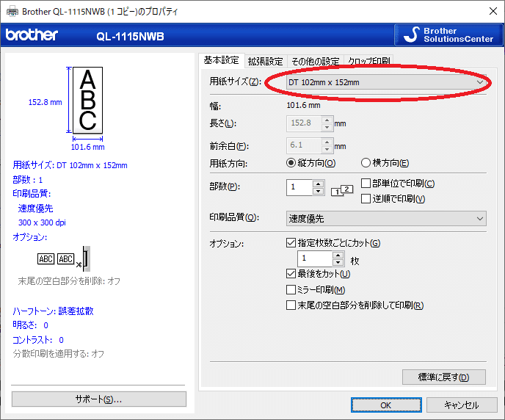Click the QL-1115NWB model name header
The image size is (505, 420).
pyautogui.click(x=130, y=37)
